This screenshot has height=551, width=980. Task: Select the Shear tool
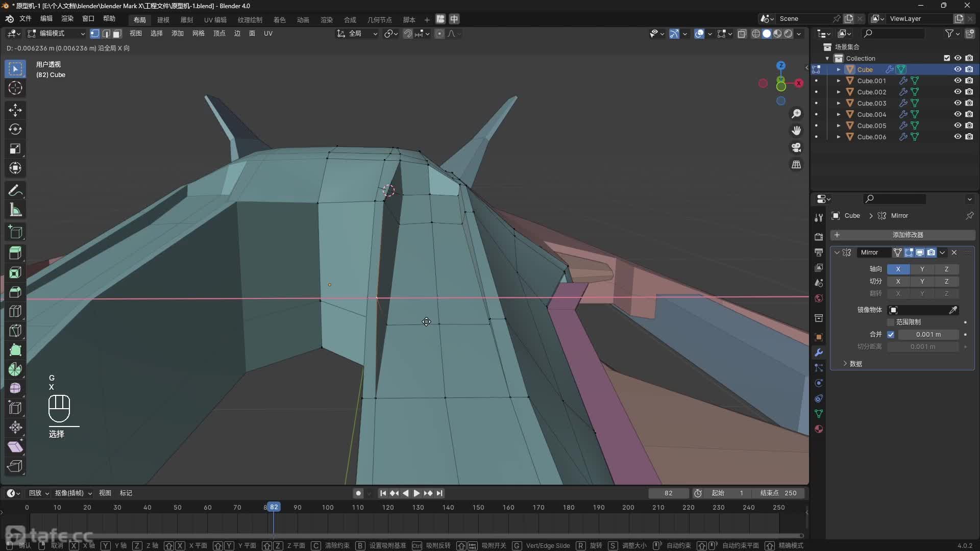pyautogui.click(x=15, y=447)
